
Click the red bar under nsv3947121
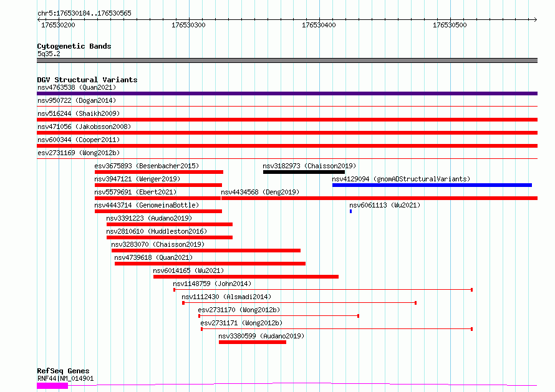coord(158,185)
